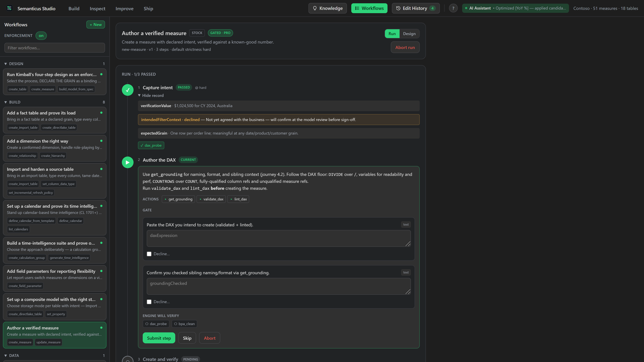
Task: Click the GATED · PRO badge
Action: (x=220, y=33)
